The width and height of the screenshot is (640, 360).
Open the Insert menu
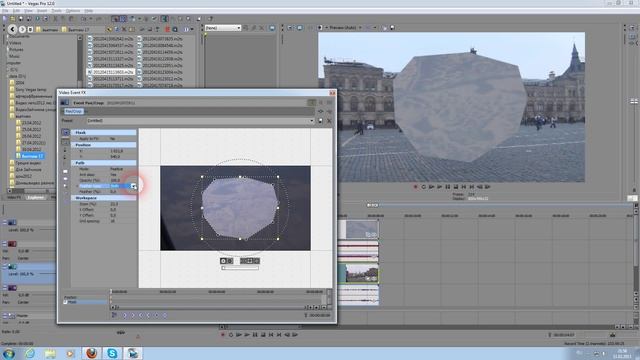[x=42, y=11]
